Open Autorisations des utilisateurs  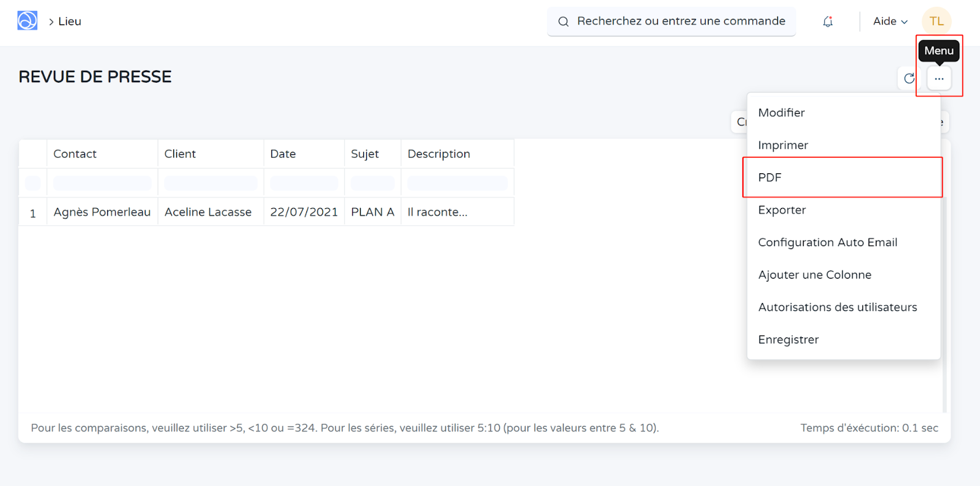coord(837,307)
